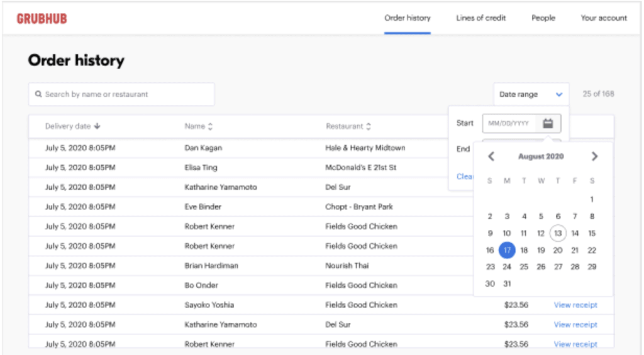Go to previous month in calendar
The width and height of the screenshot is (644, 355).
click(491, 156)
